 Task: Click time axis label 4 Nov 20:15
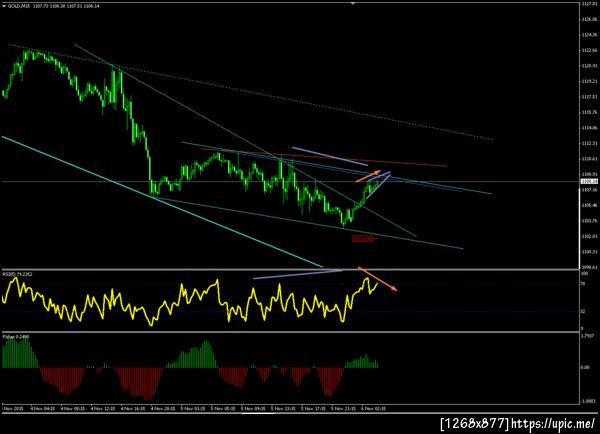pos(163,409)
